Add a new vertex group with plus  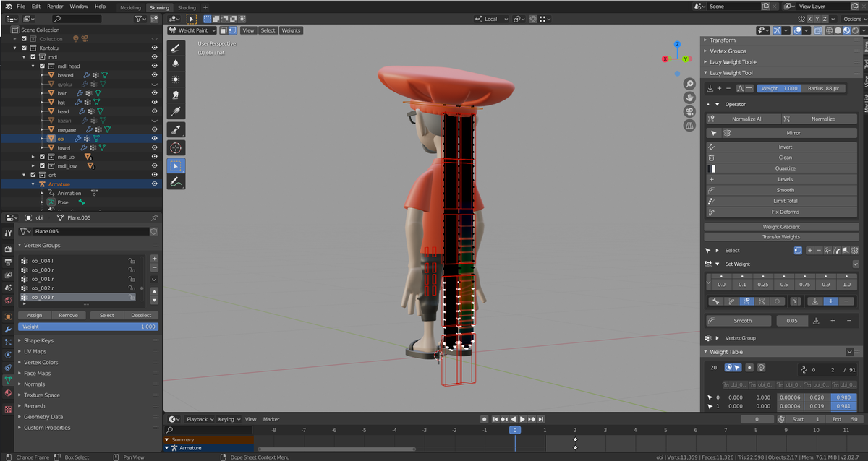tap(154, 258)
